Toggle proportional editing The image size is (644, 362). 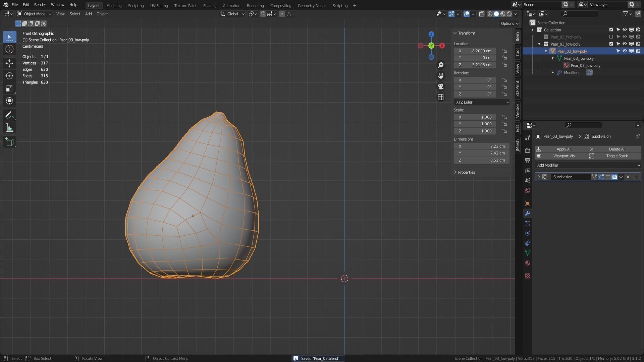point(282,14)
